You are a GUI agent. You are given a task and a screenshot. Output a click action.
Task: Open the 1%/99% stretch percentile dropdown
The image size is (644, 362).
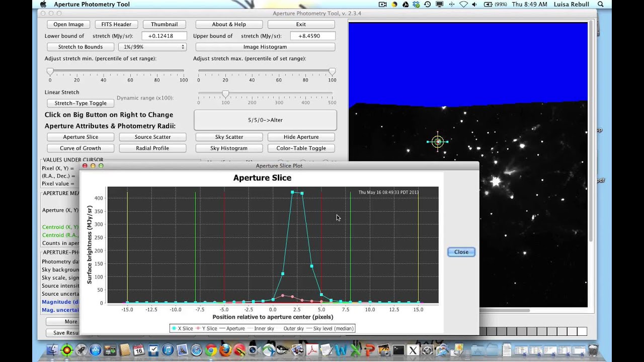coord(152,47)
